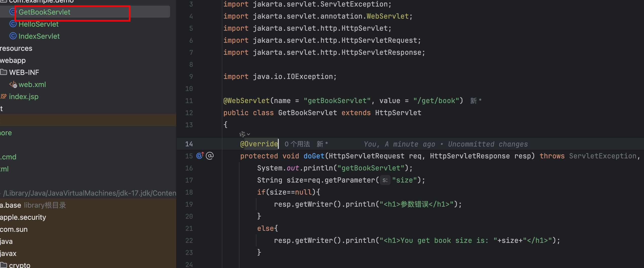Select the webapp folder
644x268 pixels.
[13, 60]
